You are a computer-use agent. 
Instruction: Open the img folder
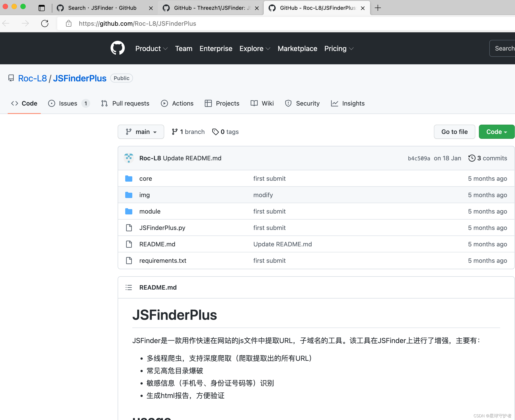144,195
